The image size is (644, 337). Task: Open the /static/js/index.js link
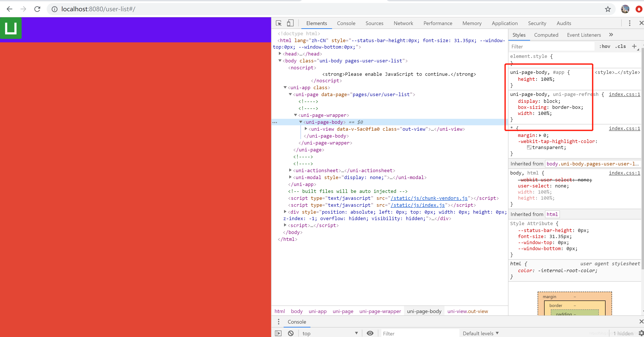[417, 205]
